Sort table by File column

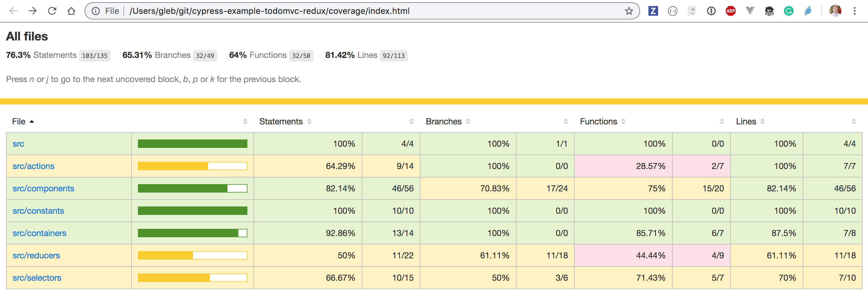(x=19, y=121)
